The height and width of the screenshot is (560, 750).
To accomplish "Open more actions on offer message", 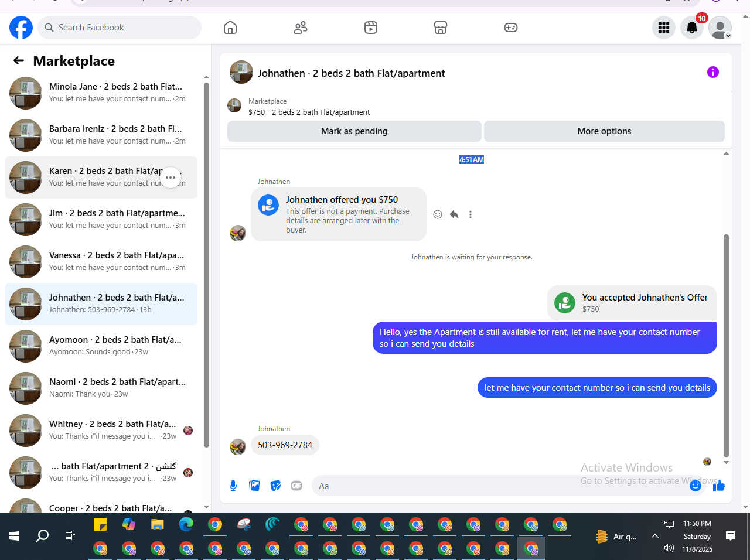I will coord(471,214).
